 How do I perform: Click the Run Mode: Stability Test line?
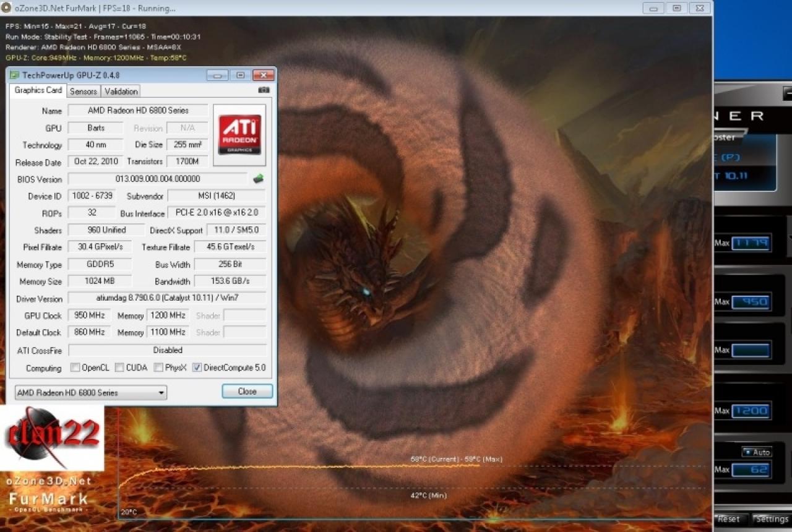click(103, 36)
